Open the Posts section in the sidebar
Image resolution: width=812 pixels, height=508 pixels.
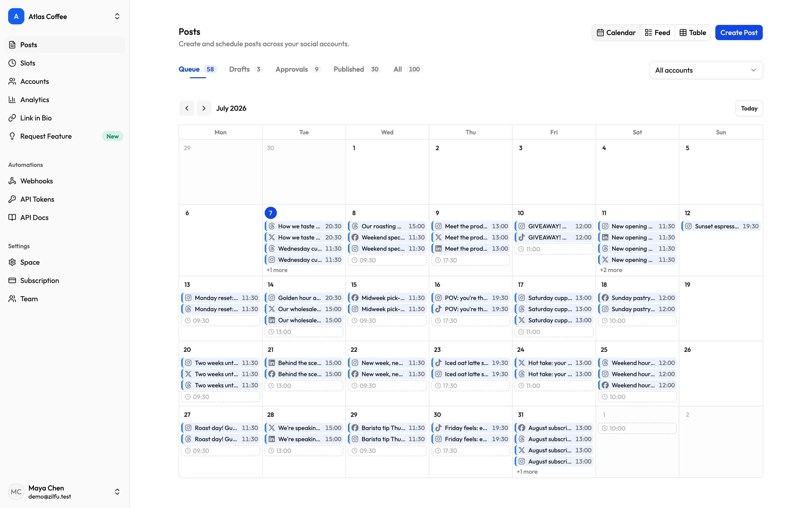[x=64, y=45]
